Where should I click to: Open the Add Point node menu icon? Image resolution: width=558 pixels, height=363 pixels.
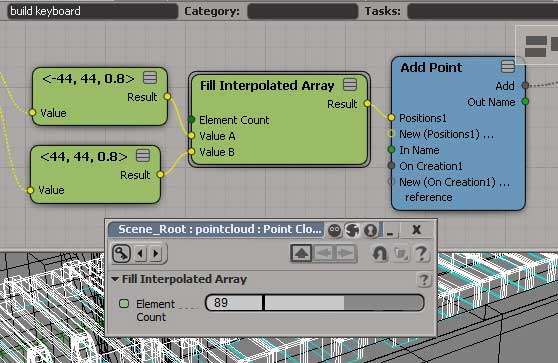pyautogui.click(x=507, y=66)
